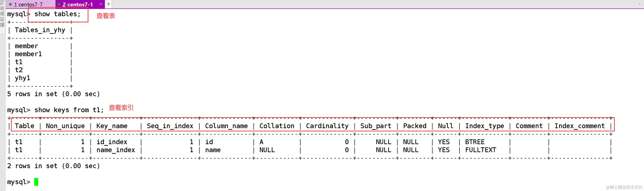Click the "show keys from t1;" command
Viewport: 644px width, 191px height.
pos(69,110)
